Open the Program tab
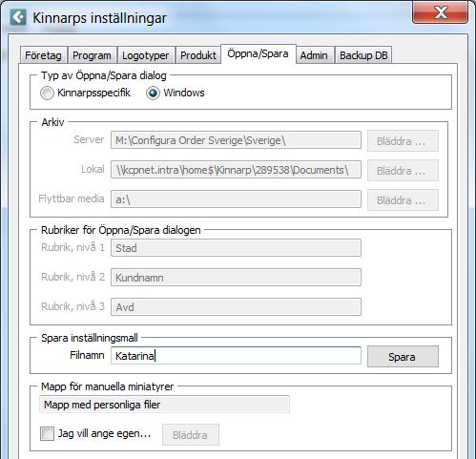This screenshot has width=476, height=459. tap(92, 55)
